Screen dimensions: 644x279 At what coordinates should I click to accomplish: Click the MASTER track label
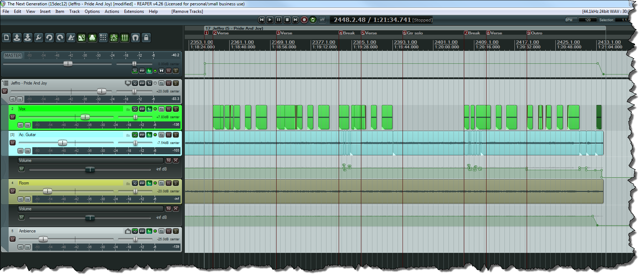click(x=13, y=56)
